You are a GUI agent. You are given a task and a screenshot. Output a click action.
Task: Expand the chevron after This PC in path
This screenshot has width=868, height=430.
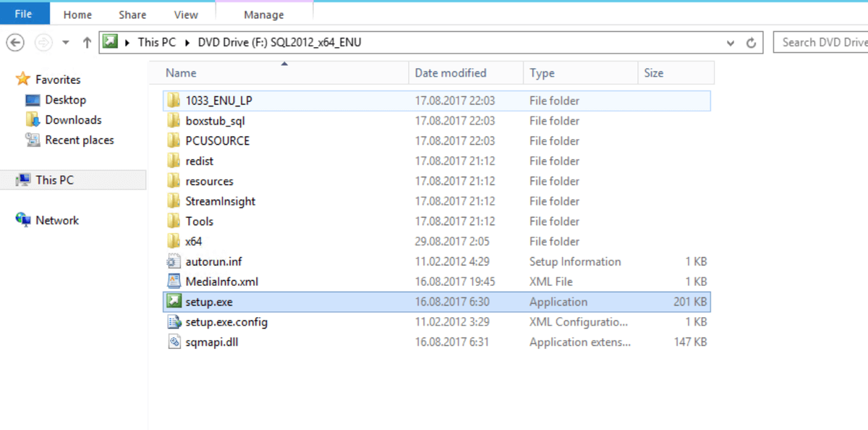tap(187, 43)
